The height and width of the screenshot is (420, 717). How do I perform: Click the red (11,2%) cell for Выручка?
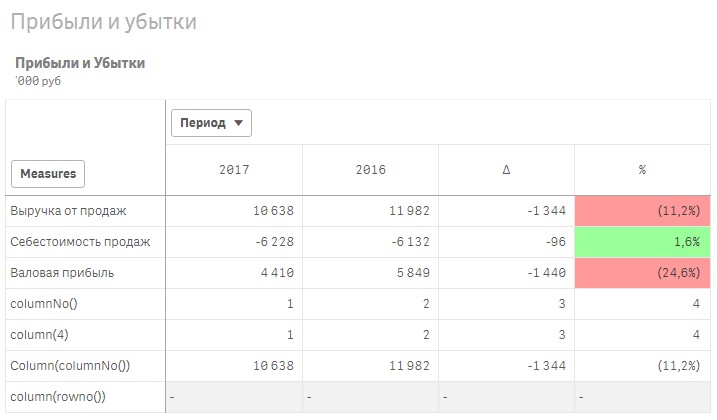[642, 211]
